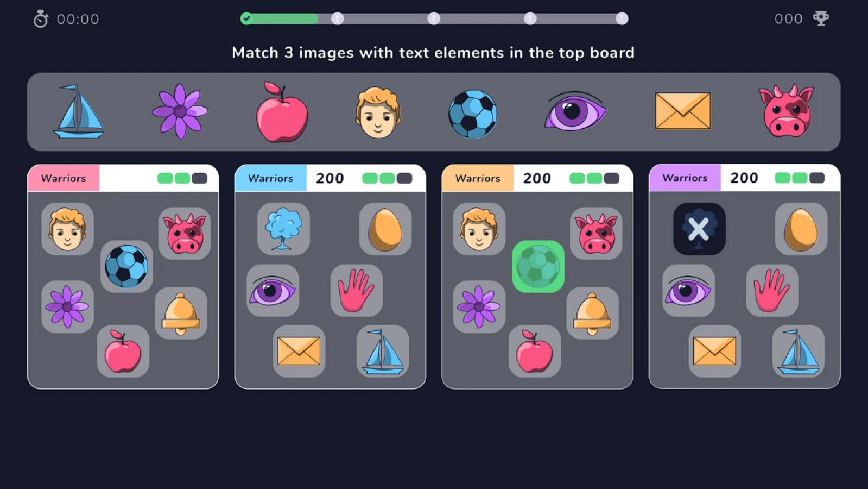The image size is (868, 489).
Task: Click the green highlighted ball in the orange card
Action: (x=538, y=267)
